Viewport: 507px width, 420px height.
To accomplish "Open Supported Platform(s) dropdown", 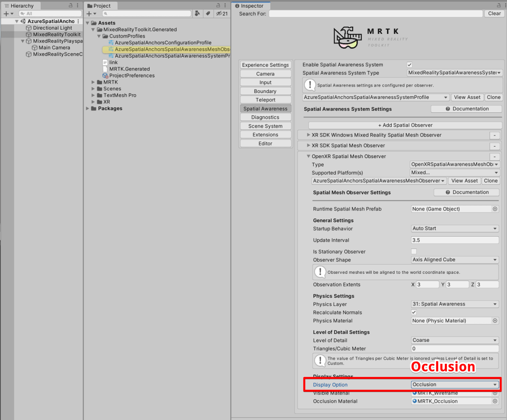I will coord(455,172).
